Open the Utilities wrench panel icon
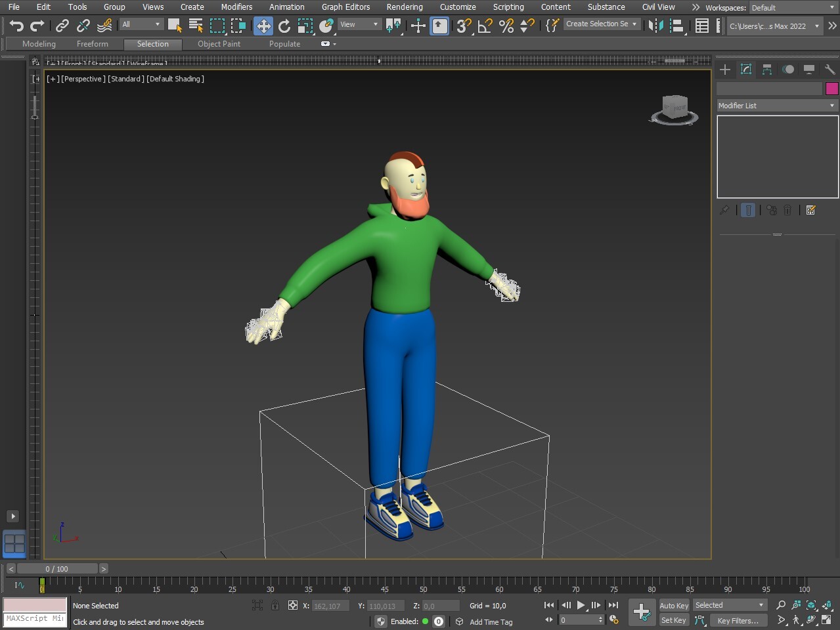 [x=829, y=70]
